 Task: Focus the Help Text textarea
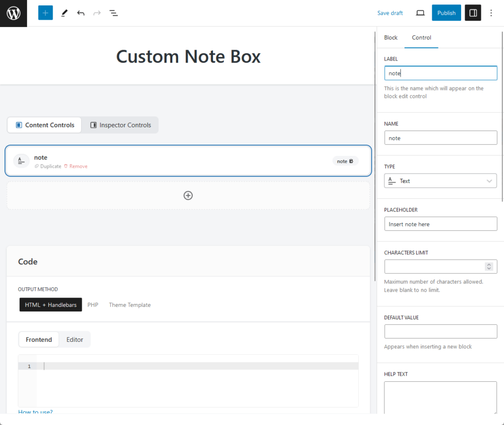pos(441,397)
